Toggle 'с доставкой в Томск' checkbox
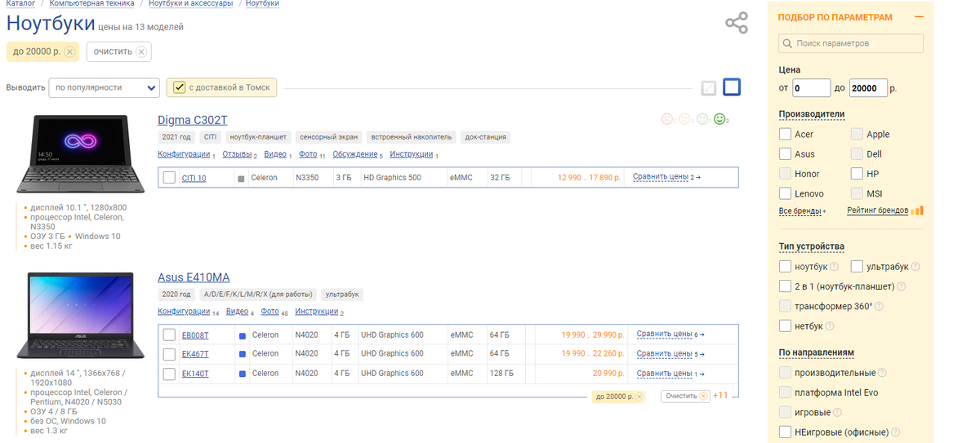Image resolution: width=980 pixels, height=443 pixels. 180,87
